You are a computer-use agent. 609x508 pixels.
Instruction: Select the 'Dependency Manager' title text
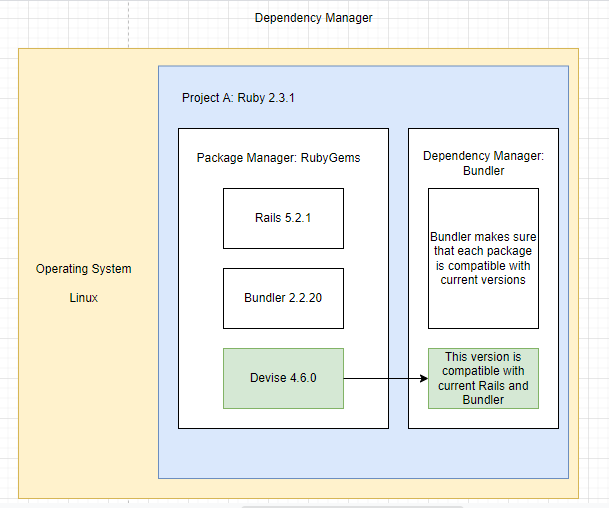click(313, 18)
